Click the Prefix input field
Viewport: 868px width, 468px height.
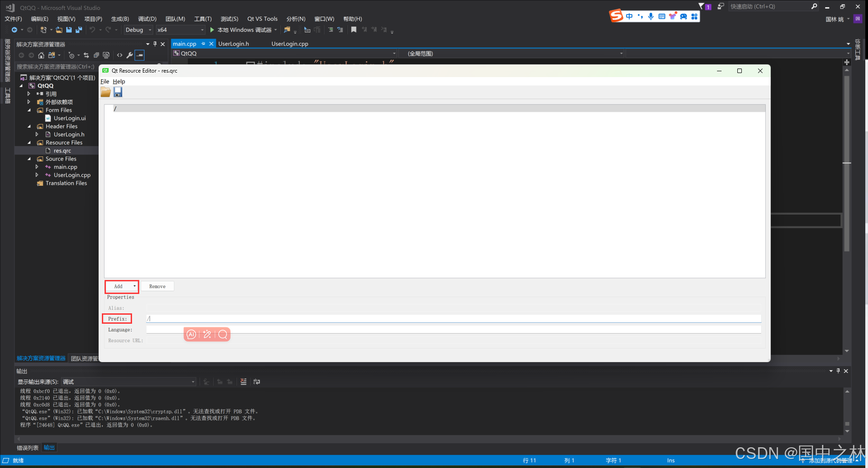[x=453, y=319]
